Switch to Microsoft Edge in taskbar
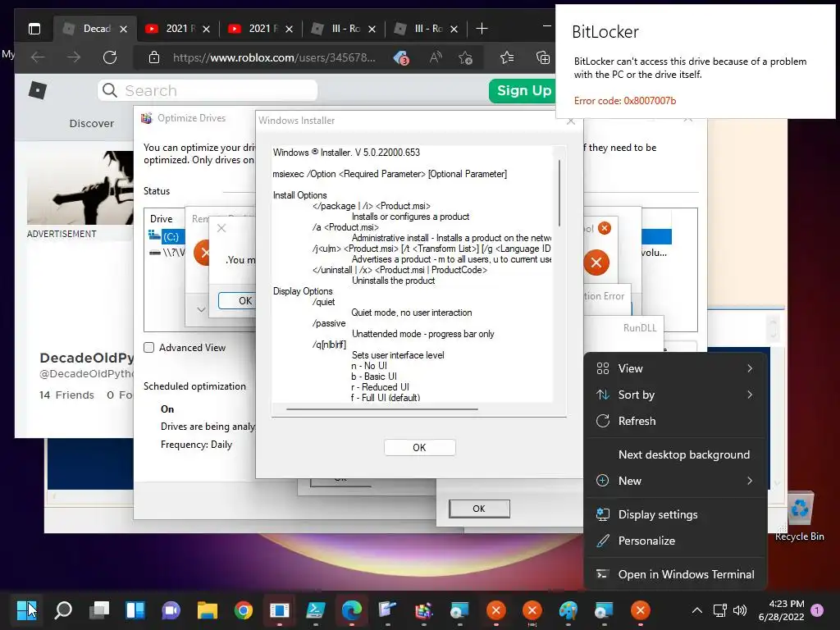 click(351, 609)
